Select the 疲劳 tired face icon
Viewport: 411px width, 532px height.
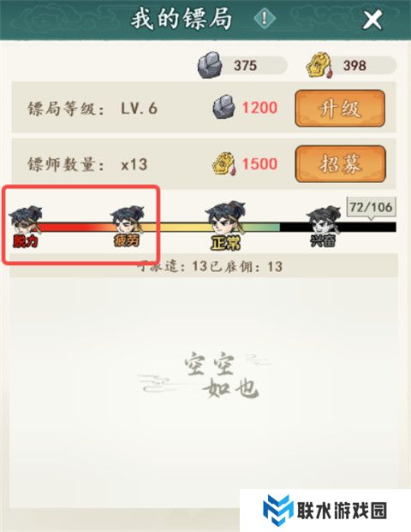[128, 220]
